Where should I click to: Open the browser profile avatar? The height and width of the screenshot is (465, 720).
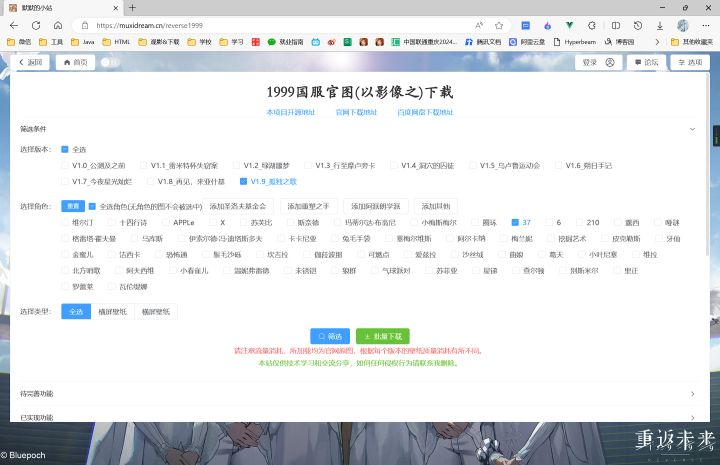tap(683, 26)
